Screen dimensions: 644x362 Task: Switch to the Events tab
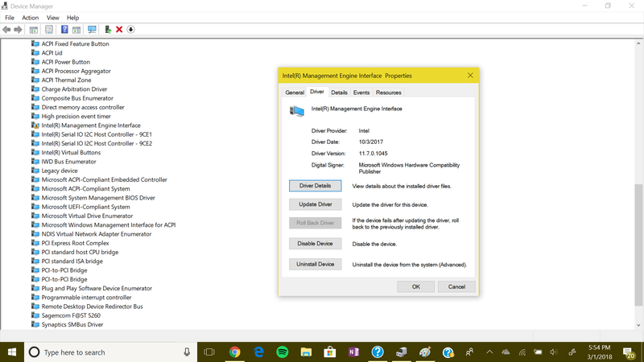(361, 93)
